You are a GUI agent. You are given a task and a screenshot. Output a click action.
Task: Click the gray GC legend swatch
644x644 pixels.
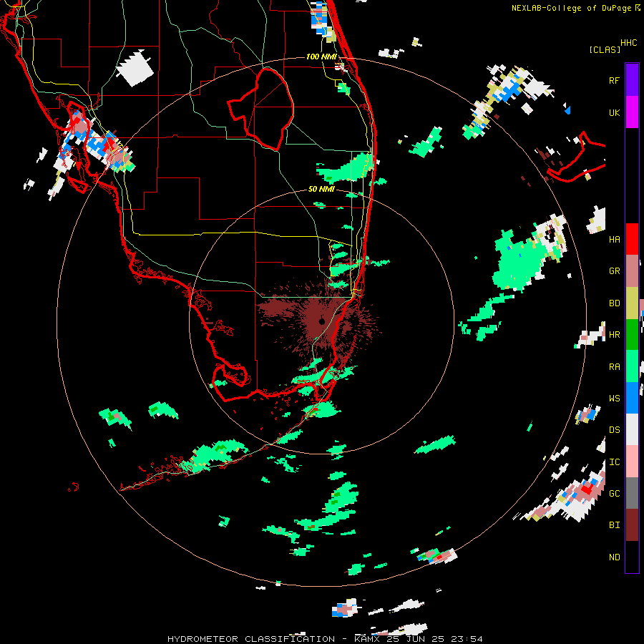(632, 493)
